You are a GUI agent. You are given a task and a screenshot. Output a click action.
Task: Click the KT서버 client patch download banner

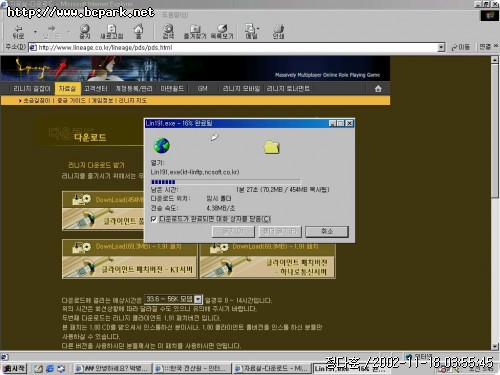tap(130, 259)
